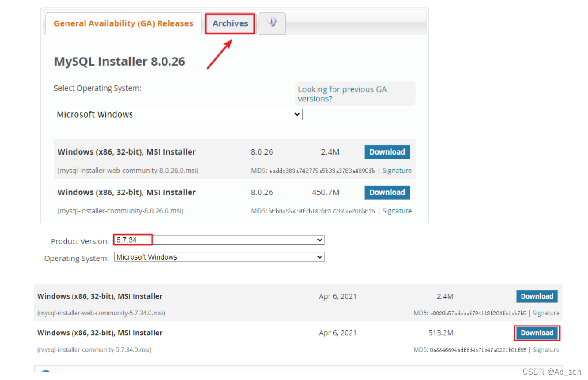Image resolution: width=588 pixels, height=380 pixels.
Task: Click the MD5 hash of the 513.2M installer
Action: pyautogui.click(x=478, y=350)
